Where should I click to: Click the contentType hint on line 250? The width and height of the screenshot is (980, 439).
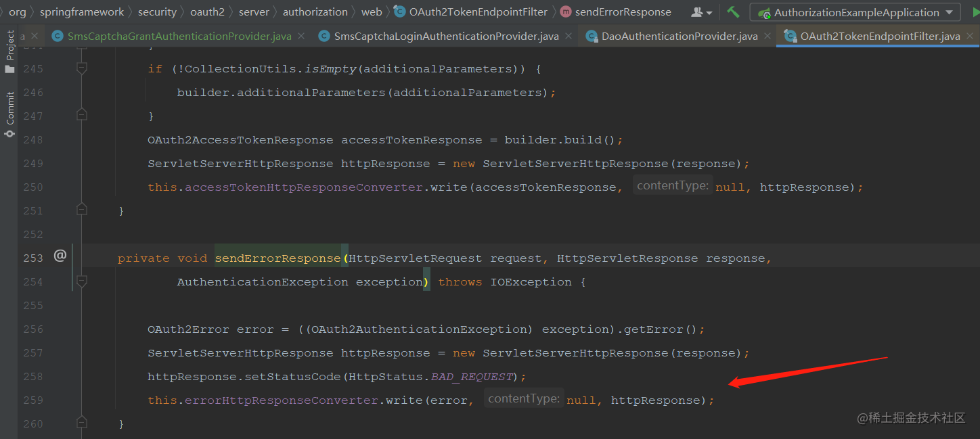tap(673, 186)
